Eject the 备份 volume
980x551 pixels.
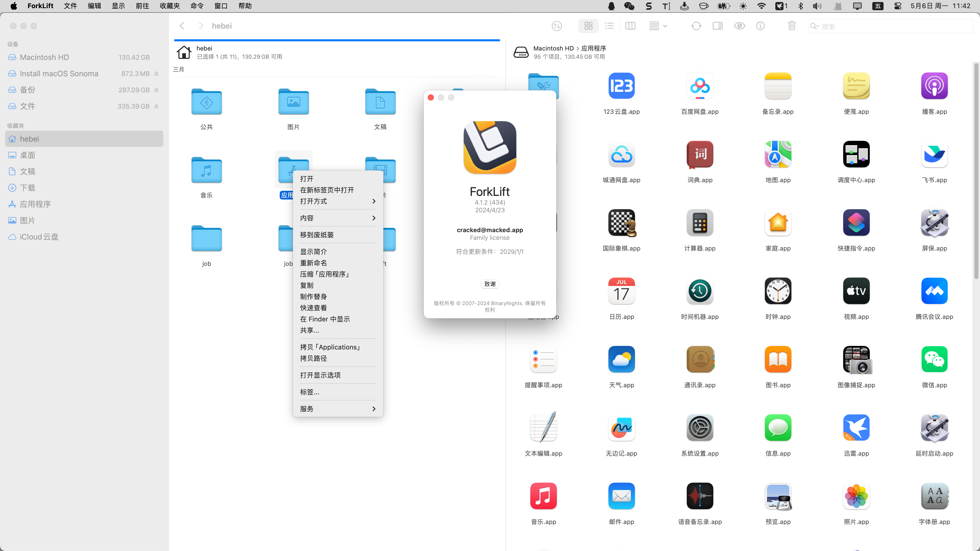[x=156, y=90]
